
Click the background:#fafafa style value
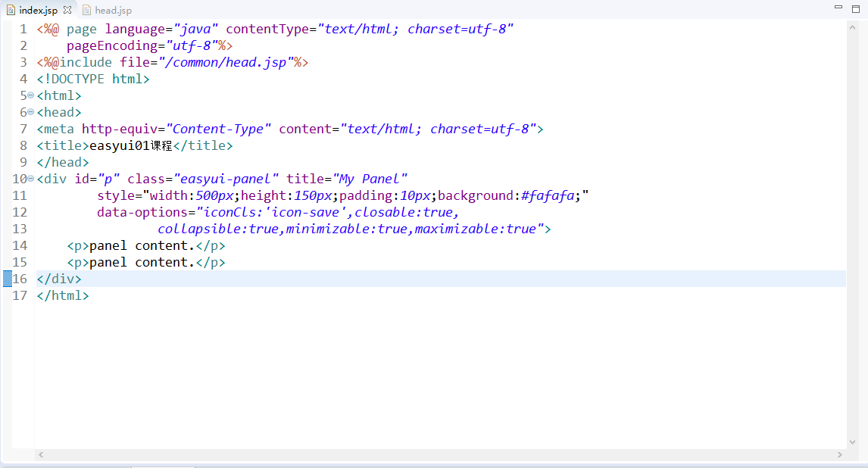[506, 195]
